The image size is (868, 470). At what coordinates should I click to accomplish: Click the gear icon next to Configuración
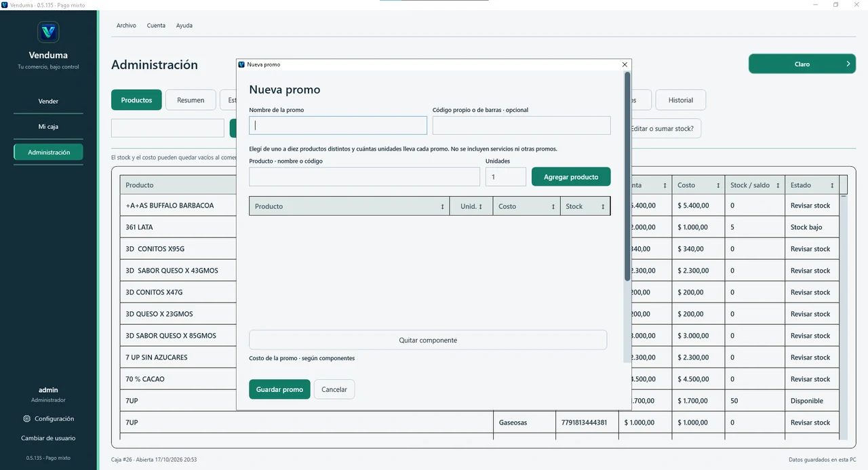pos(26,418)
